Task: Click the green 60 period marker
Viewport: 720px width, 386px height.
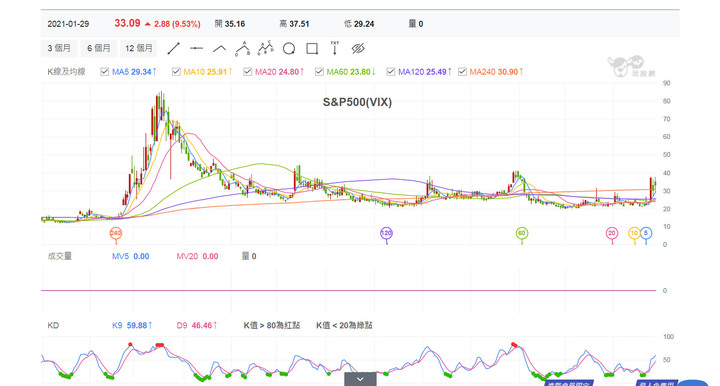Action: point(522,234)
